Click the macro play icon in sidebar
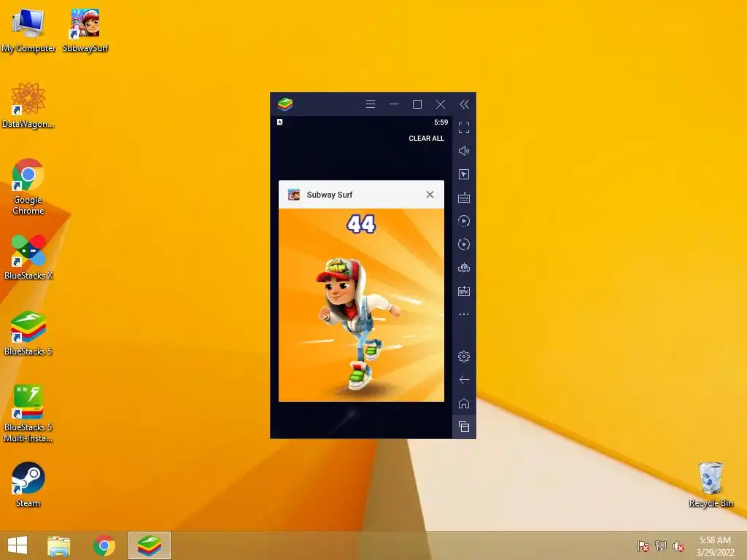747x560 pixels. 464,221
